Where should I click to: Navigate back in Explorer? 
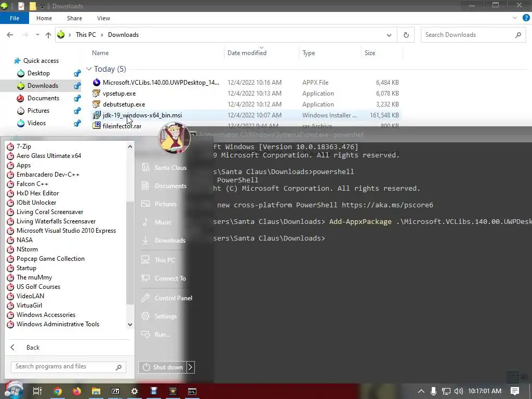(x=10, y=35)
